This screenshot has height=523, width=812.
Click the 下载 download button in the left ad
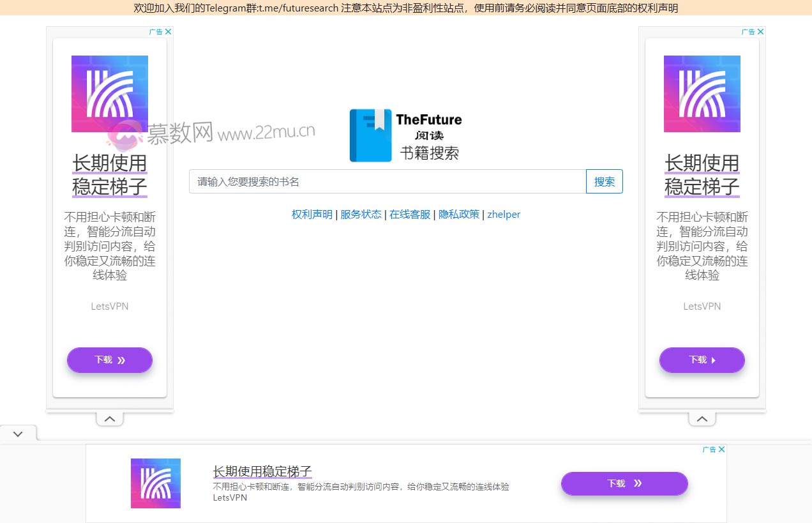point(109,360)
